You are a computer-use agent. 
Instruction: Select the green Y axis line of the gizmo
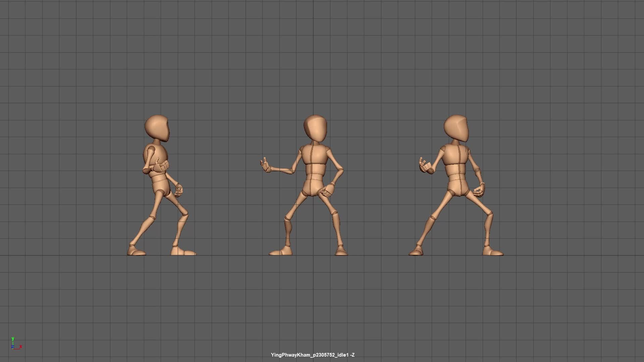(13, 344)
